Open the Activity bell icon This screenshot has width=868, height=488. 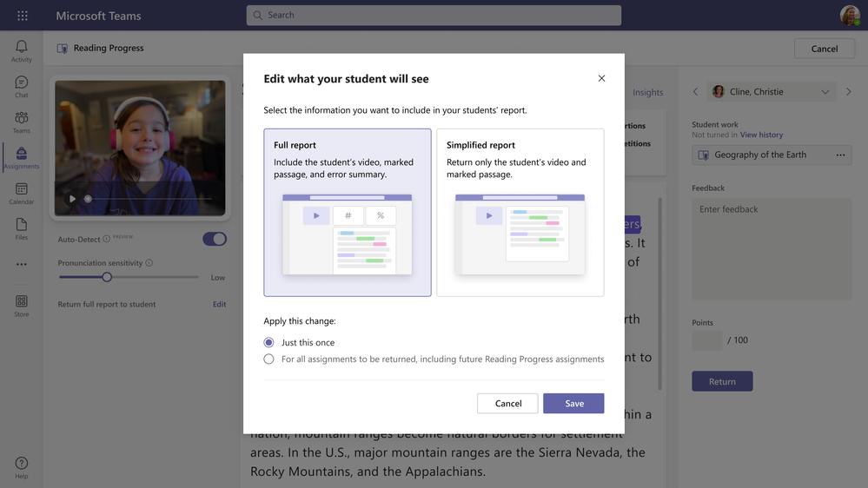[22, 47]
